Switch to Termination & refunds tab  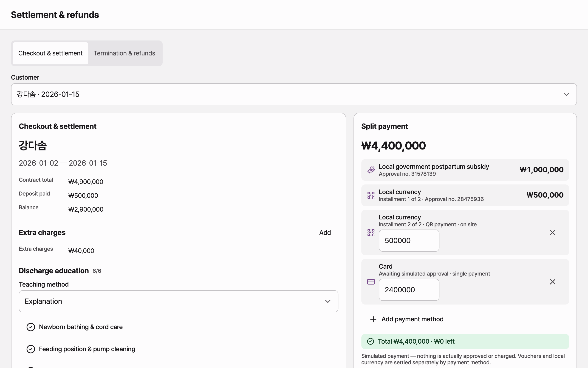tap(124, 53)
